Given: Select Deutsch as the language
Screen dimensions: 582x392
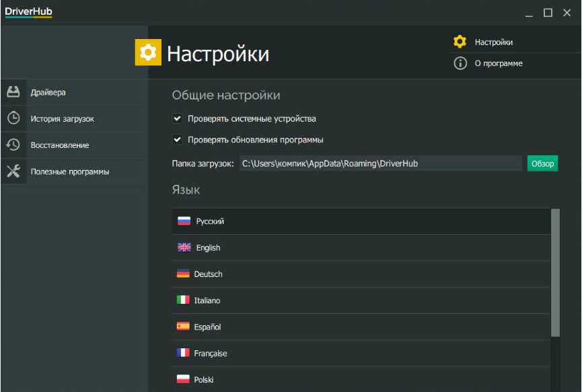Looking at the screenshot, I should [x=208, y=274].
